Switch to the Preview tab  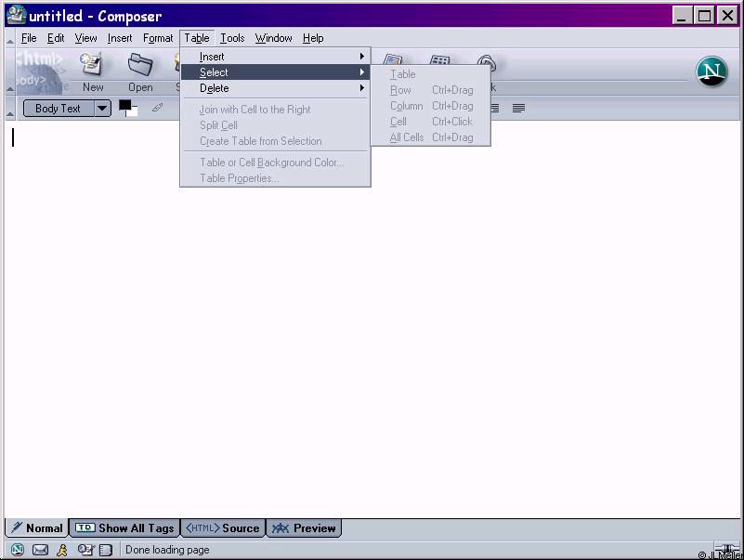click(x=304, y=527)
